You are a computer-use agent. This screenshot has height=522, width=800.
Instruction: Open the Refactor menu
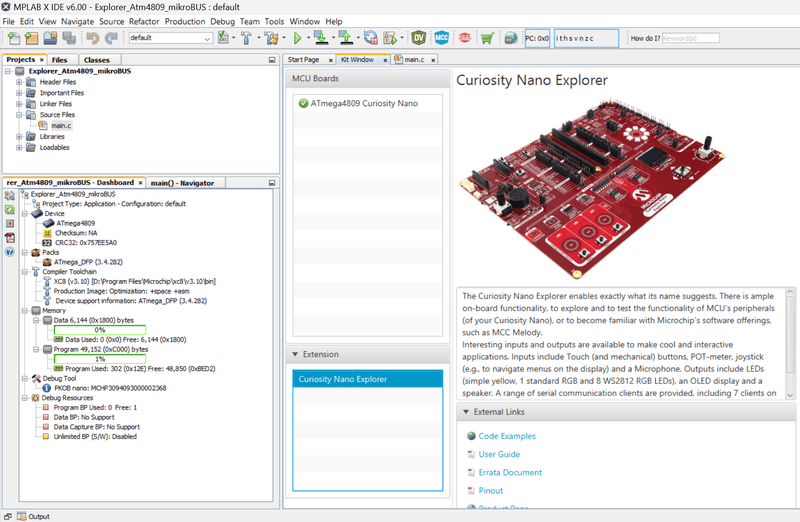click(144, 21)
